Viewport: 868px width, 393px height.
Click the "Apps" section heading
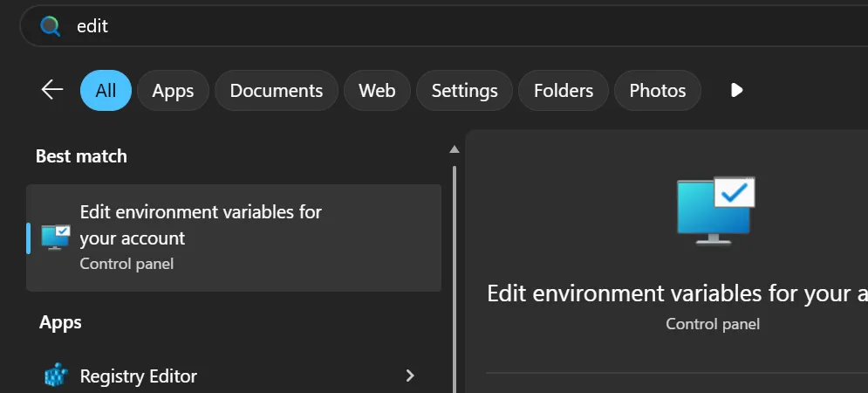pos(60,322)
